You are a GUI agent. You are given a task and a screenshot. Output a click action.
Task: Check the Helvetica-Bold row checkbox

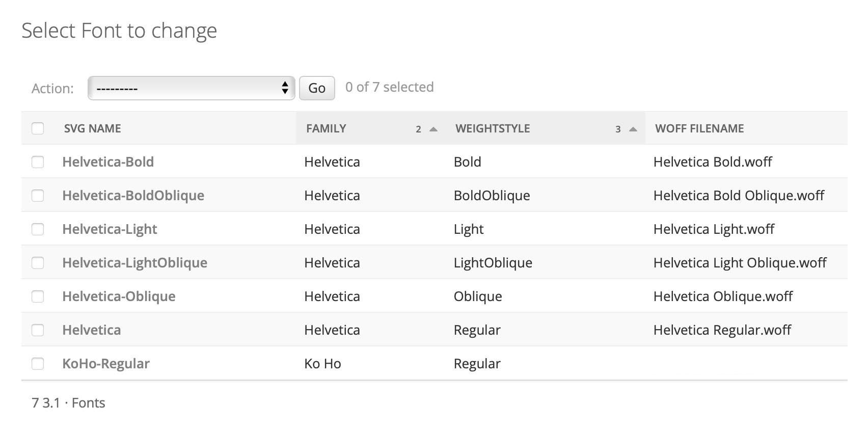pyautogui.click(x=38, y=162)
